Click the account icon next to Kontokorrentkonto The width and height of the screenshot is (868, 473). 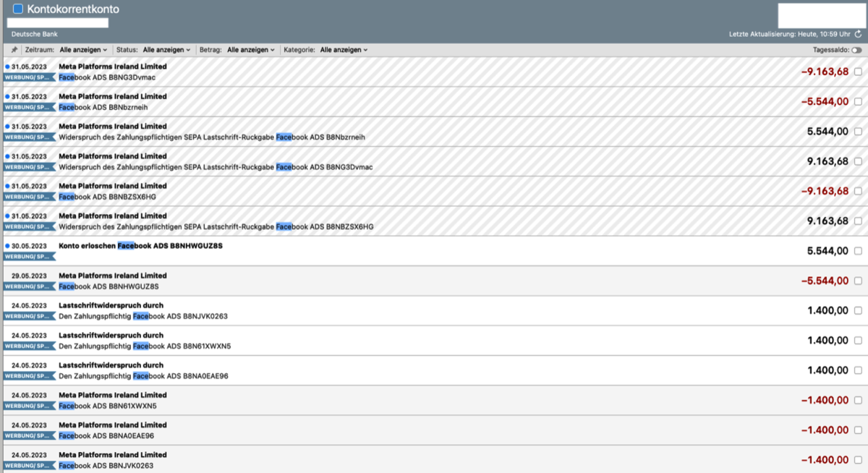tap(18, 9)
